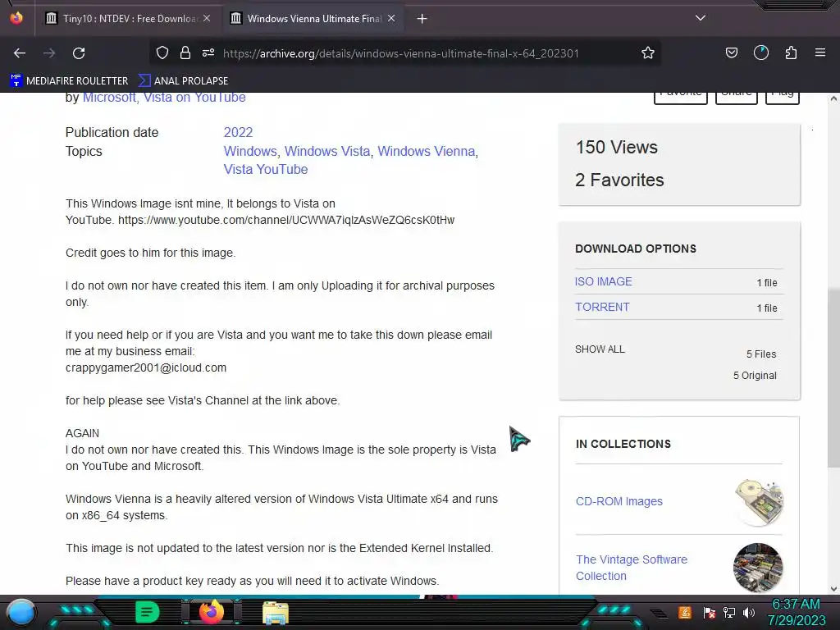Save page to Pocket
Image resolution: width=840 pixels, height=630 pixels.
[731, 52]
